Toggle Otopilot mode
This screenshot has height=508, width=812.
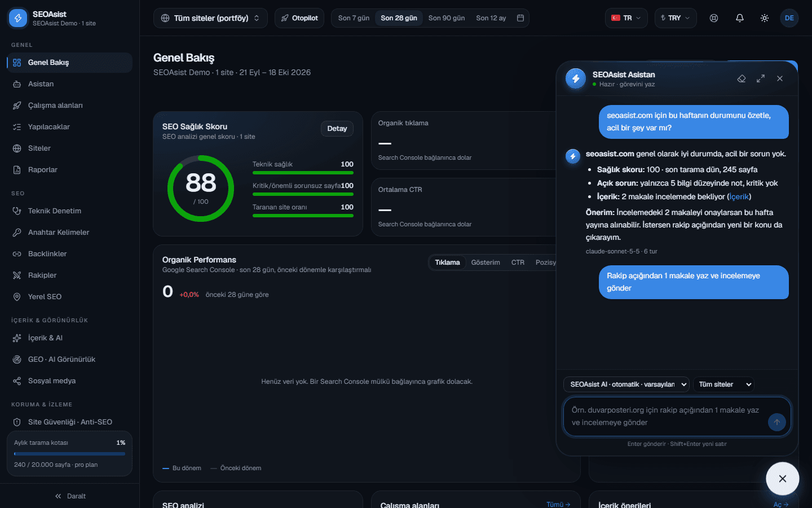pos(299,18)
